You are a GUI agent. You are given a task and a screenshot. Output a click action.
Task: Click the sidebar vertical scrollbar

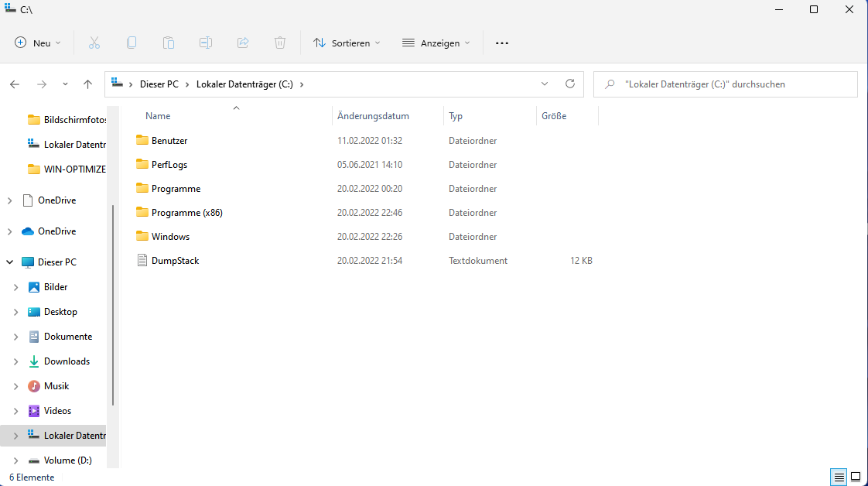click(113, 305)
